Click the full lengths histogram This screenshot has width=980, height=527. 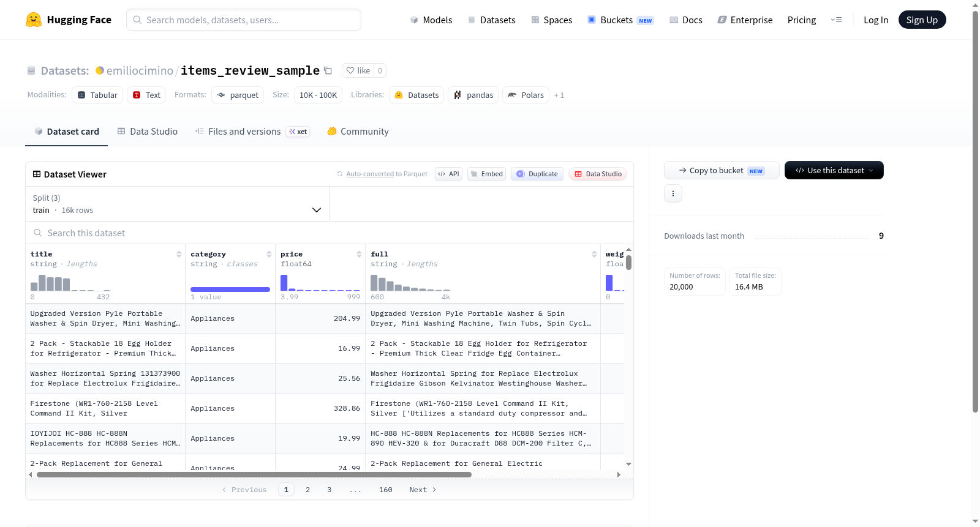click(x=410, y=282)
